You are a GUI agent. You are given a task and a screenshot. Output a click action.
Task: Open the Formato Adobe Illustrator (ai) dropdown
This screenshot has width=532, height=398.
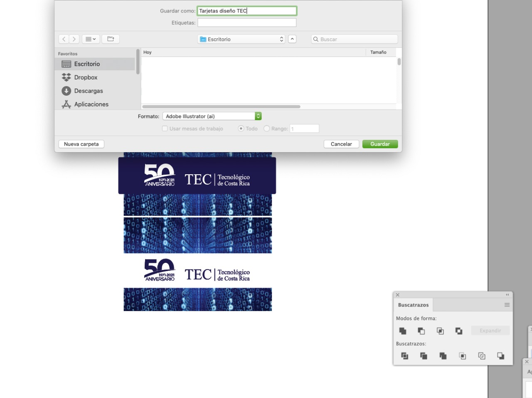[212, 116]
